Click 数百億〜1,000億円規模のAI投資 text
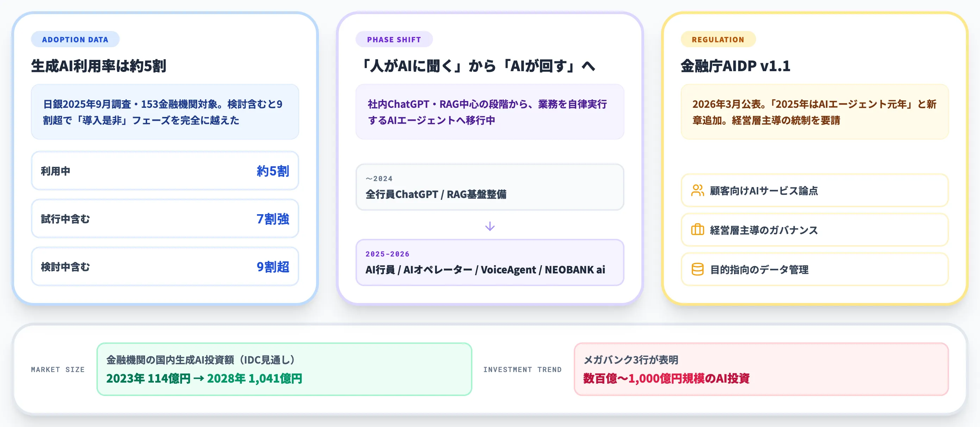 coord(666,378)
